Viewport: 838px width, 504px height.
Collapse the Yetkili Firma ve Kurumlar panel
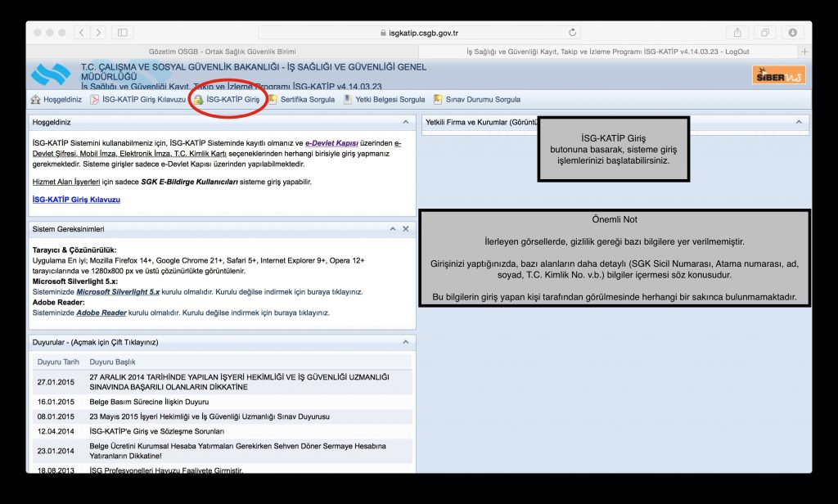[799, 122]
